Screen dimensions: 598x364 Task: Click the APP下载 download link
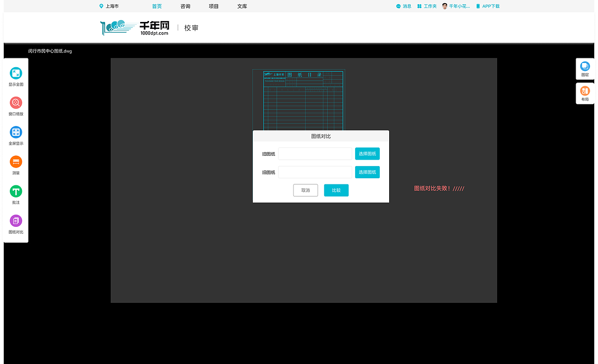point(488,6)
